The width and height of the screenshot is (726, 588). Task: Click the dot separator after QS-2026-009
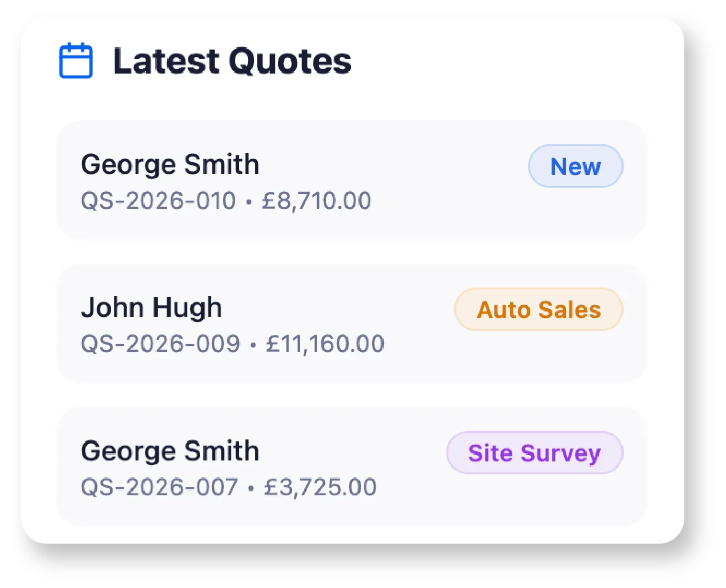253,345
